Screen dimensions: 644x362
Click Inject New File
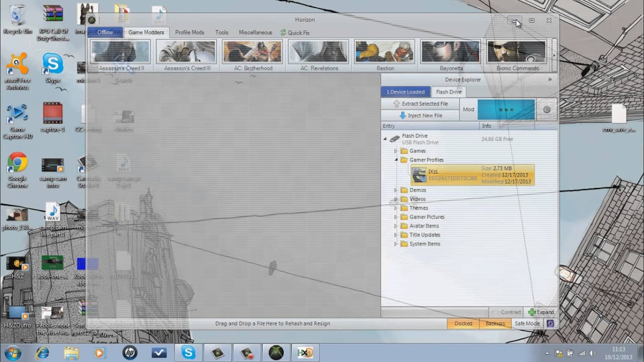point(421,116)
